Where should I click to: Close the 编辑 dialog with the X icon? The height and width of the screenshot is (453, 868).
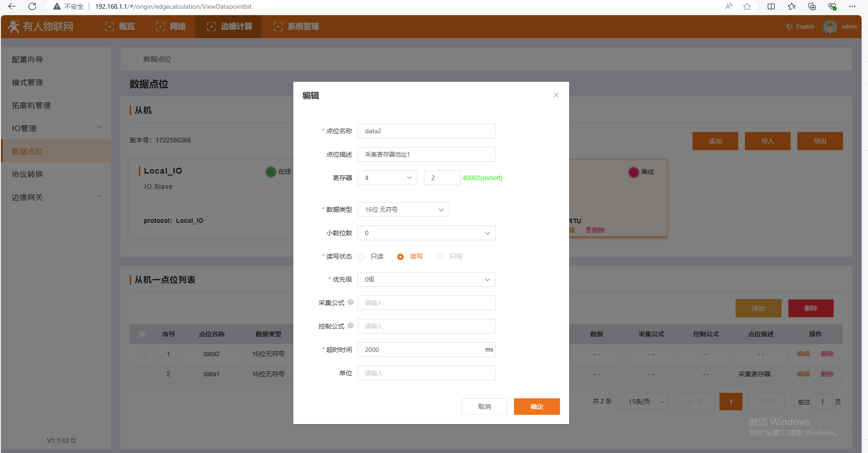point(556,95)
